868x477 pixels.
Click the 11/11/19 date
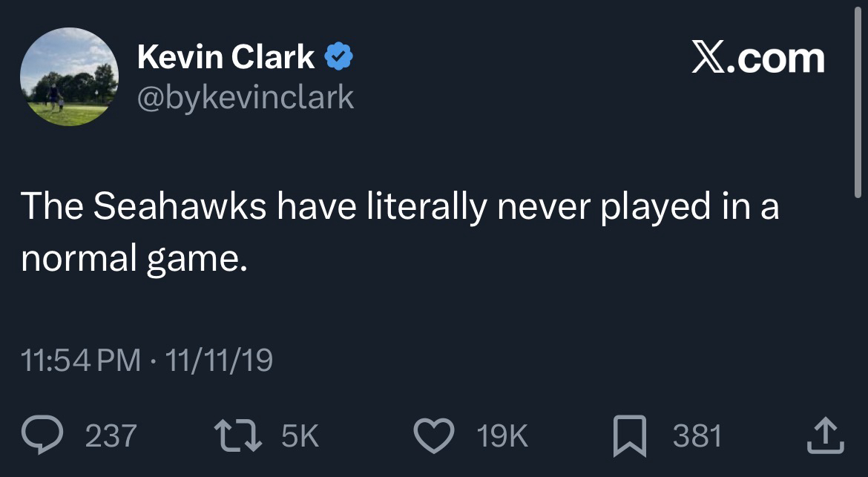point(219,361)
